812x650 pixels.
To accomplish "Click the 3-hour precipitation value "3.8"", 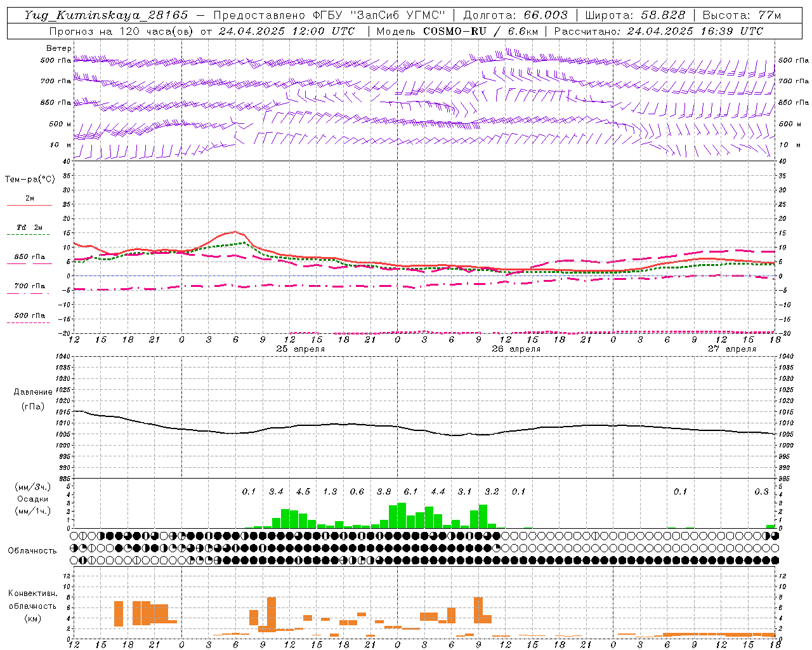I will (x=384, y=491).
